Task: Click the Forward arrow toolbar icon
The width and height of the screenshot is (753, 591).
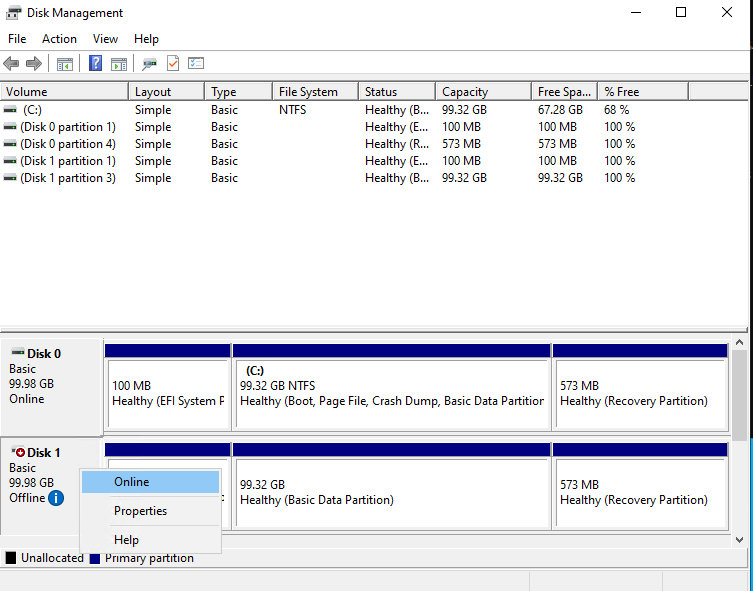Action: pyautogui.click(x=34, y=64)
